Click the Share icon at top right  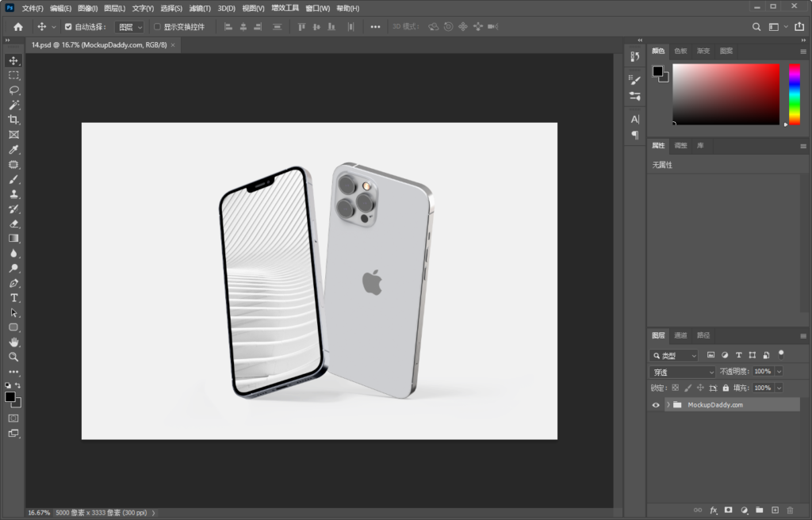(799, 26)
